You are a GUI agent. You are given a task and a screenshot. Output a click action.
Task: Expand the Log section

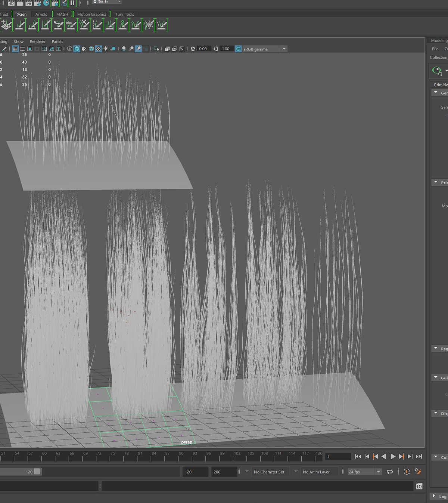pyautogui.click(x=439, y=496)
